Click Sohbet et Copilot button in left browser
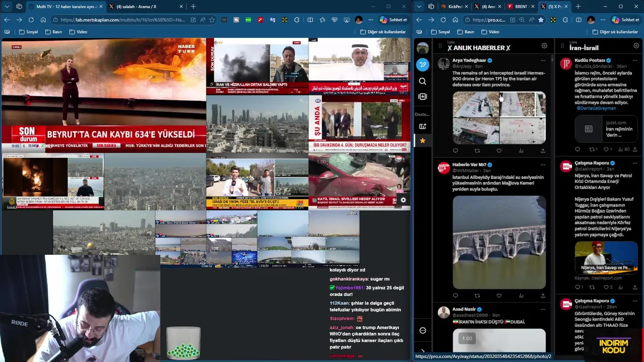Viewport: 644px width, 362px height. pos(393,20)
